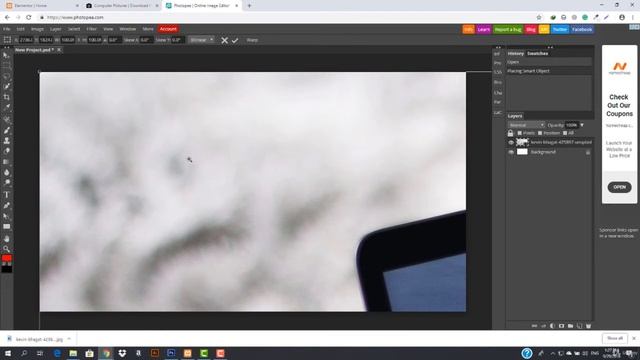Click the Warp button in options bar
This screenshot has height=360, width=640.
coord(252,40)
